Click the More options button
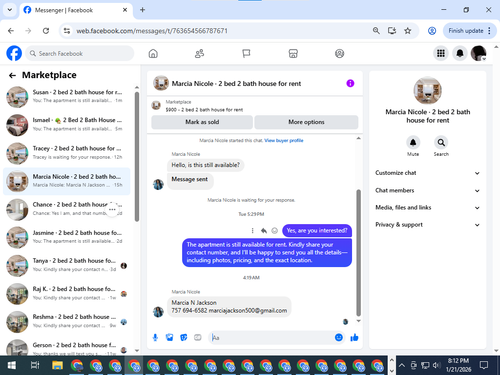Viewport: 500px width, 375px height. (306, 122)
